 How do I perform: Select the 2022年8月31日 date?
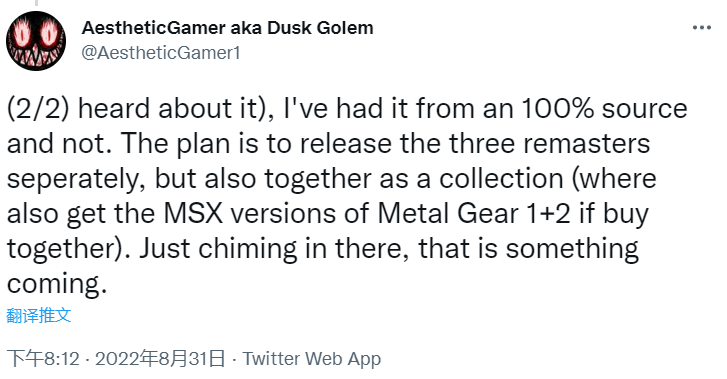coord(160,359)
